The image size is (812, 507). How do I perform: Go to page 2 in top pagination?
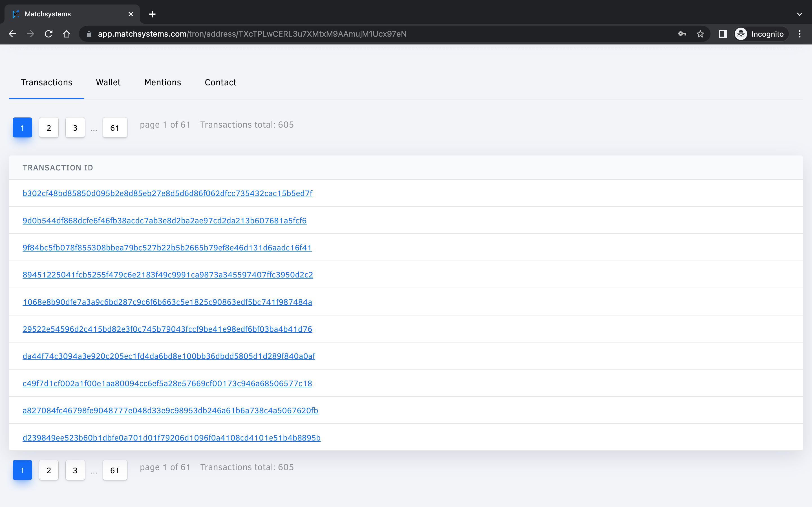[49, 128]
